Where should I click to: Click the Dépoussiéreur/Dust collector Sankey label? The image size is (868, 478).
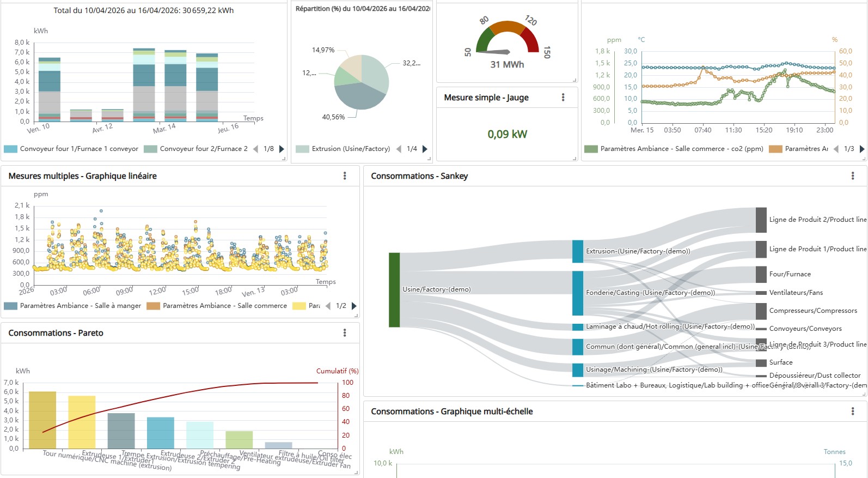[x=815, y=376]
